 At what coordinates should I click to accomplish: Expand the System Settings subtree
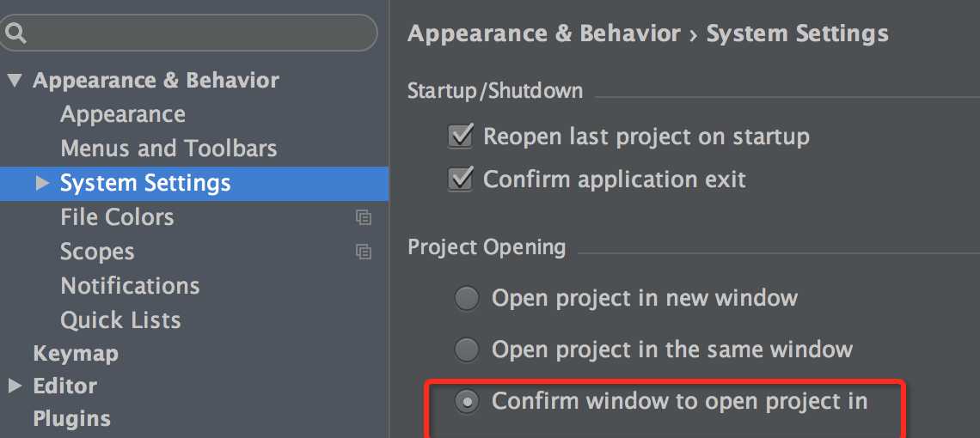tap(42, 183)
